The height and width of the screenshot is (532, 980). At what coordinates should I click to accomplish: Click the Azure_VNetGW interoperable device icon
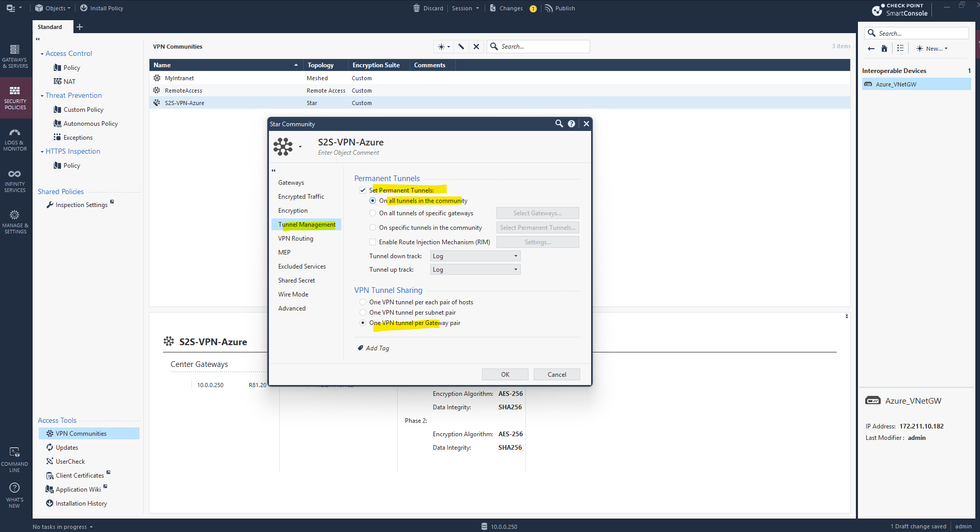pyautogui.click(x=868, y=84)
